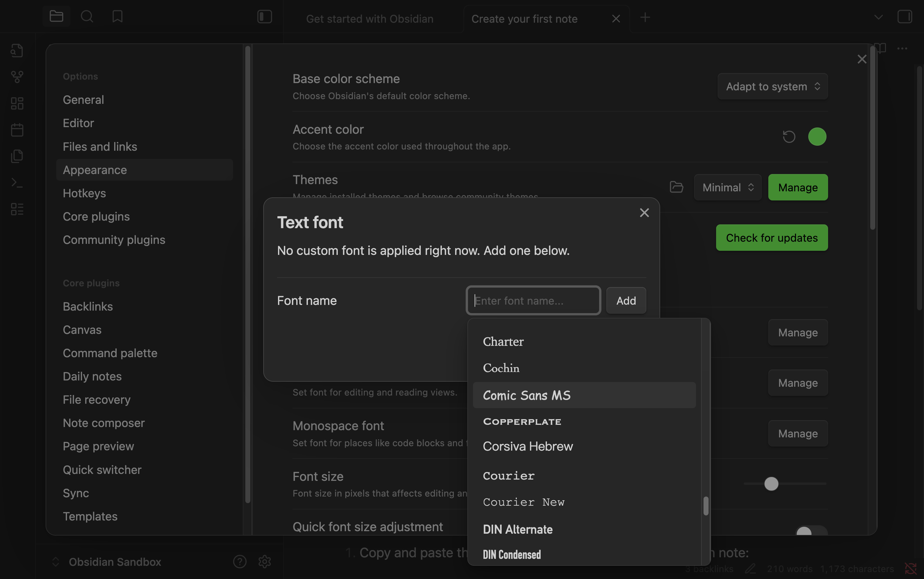This screenshot has height=579, width=924.
Task: Click the Add font button
Action: [626, 301]
